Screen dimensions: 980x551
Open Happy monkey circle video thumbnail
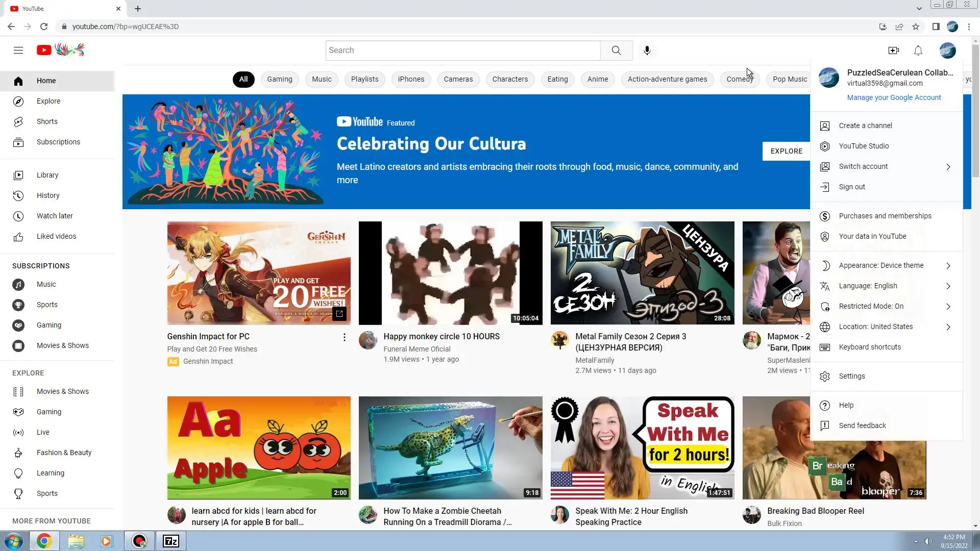click(x=450, y=273)
